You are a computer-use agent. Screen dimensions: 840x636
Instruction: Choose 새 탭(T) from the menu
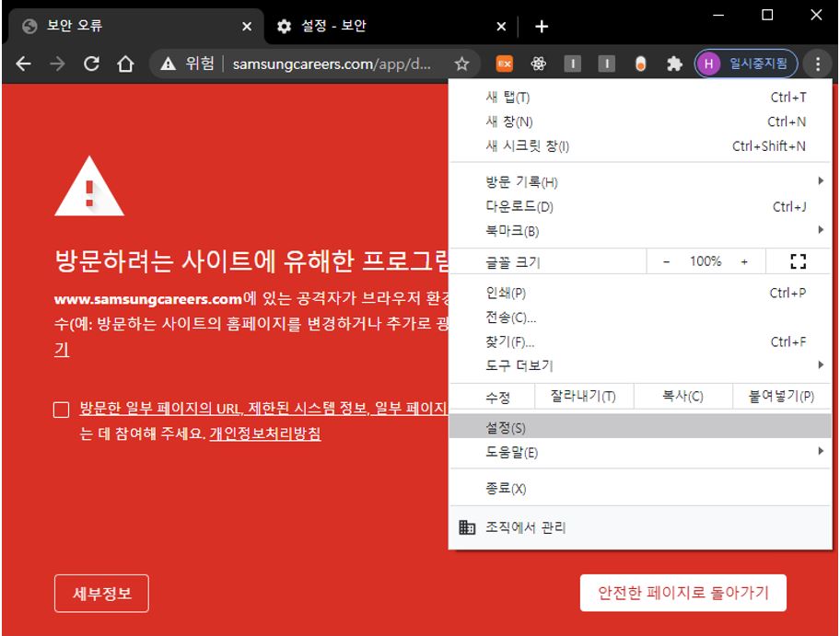pyautogui.click(x=640, y=97)
